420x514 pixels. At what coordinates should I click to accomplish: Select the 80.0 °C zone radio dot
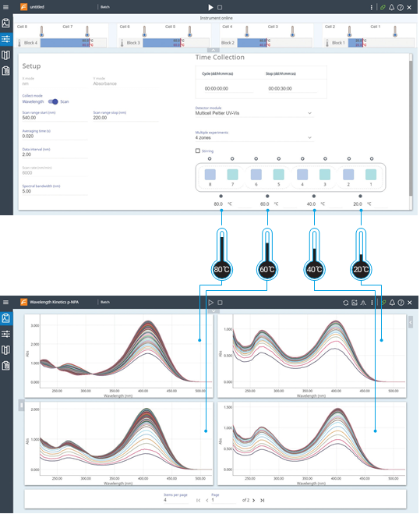point(221,196)
